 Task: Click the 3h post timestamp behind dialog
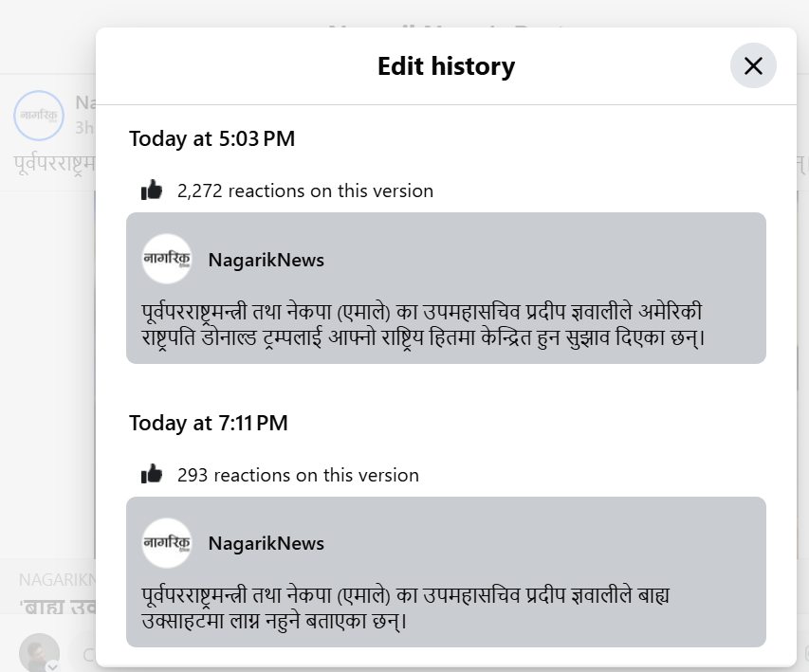click(84, 127)
